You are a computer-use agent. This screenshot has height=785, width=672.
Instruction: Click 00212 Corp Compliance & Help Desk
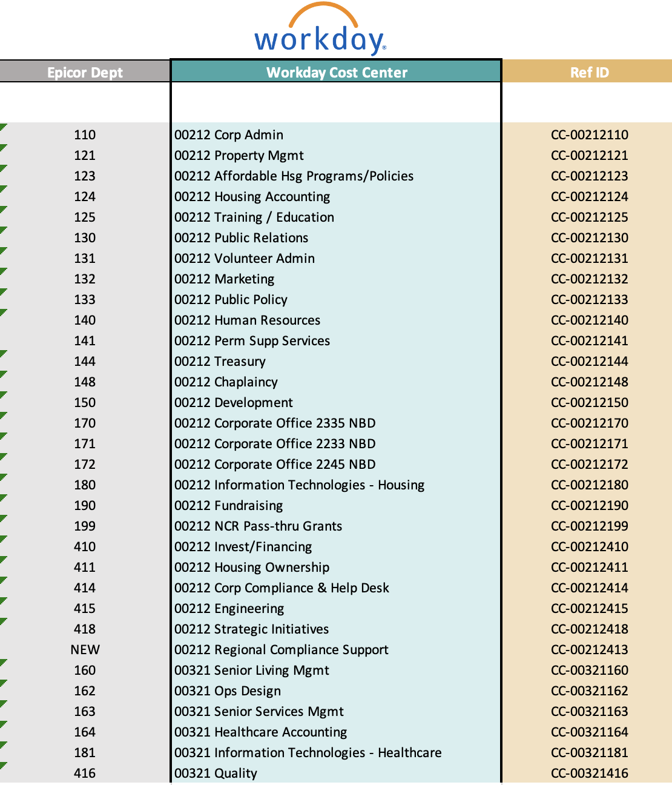(337, 588)
